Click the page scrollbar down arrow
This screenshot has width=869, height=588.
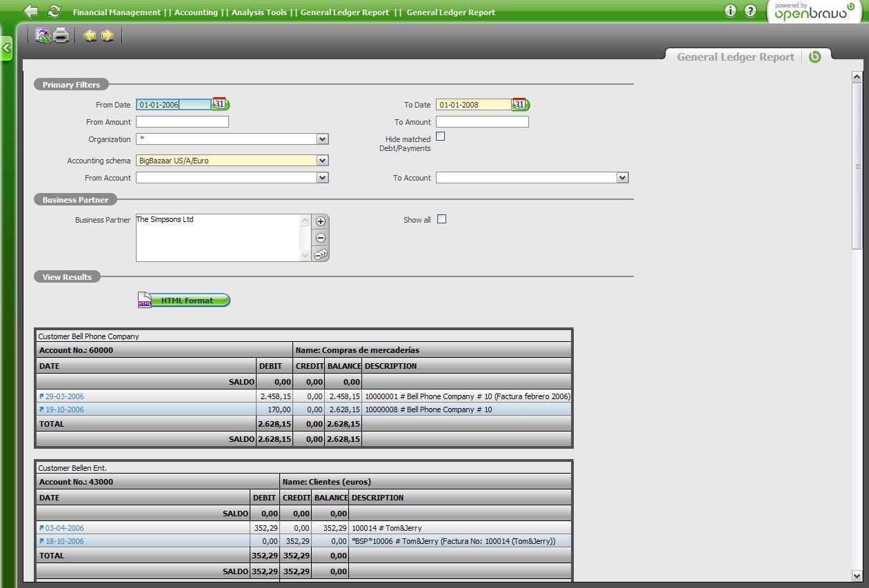click(x=857, y=576)
